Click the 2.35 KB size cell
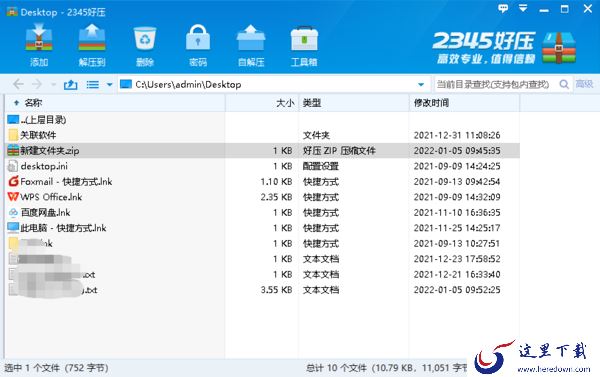600x377 pixels. [x=276, y=197]
